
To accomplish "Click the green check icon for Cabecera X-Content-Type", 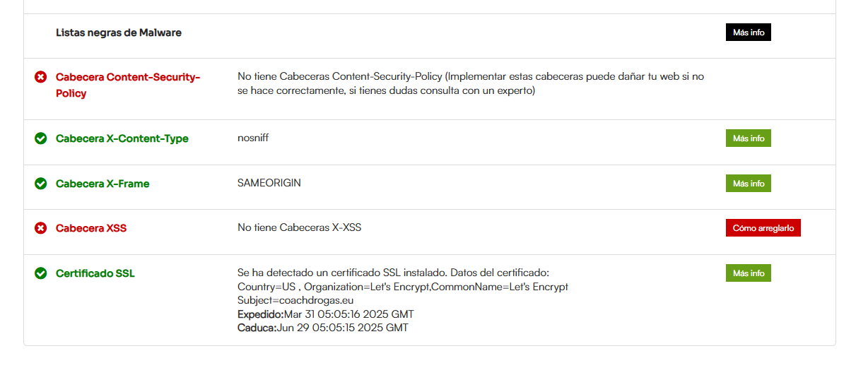I will click(41, 138).
